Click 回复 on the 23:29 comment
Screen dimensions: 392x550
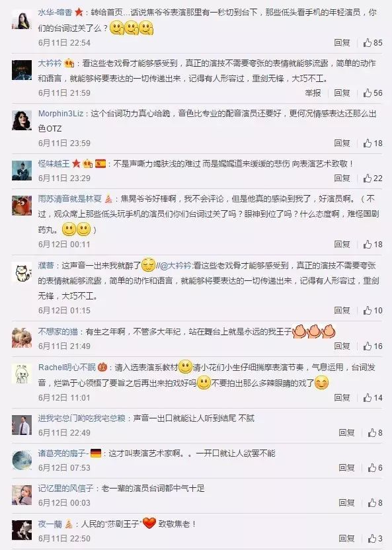(342, 178)
